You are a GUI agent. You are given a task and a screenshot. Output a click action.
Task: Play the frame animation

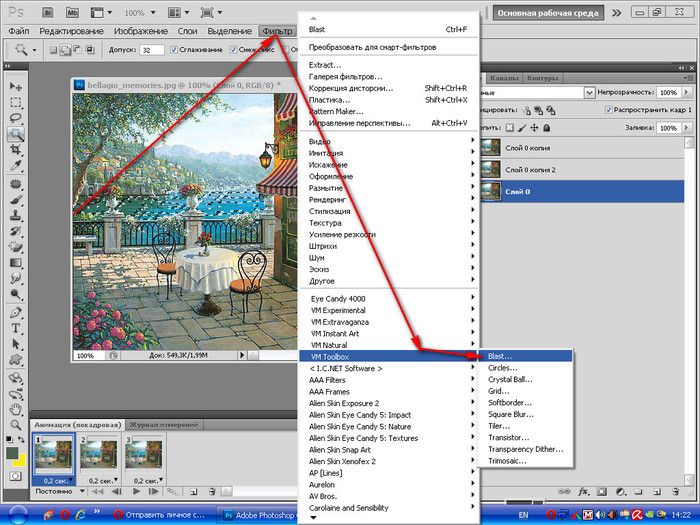[137, 492]
